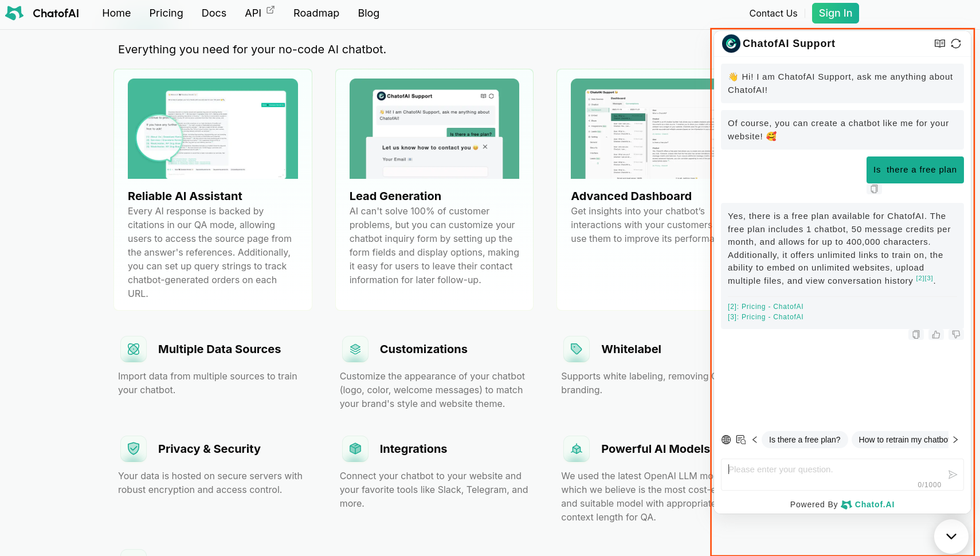Show more suggested questions with right chevron
Screen dimensions: 980x556
[955, 440]
